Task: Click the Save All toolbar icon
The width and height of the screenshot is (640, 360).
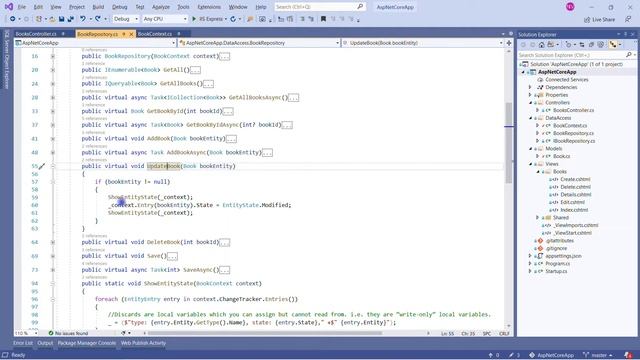Action: pos(70,19)
